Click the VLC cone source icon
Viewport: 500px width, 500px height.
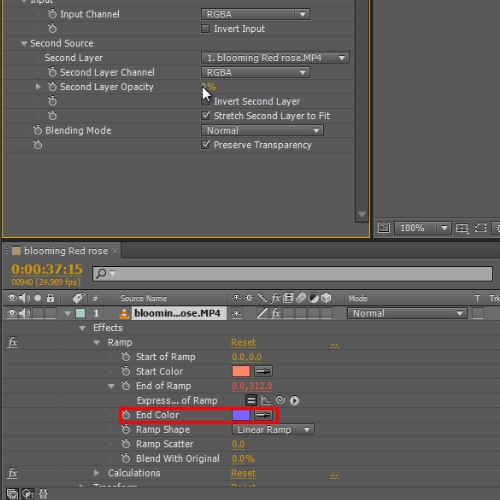(124, 313)
